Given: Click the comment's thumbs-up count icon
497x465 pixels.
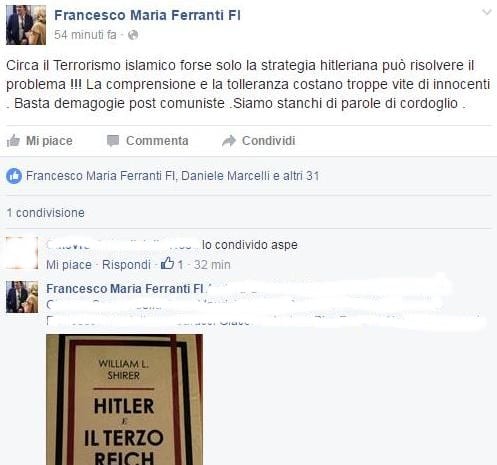Looking at the screenshot, I should pyautogui.click(x=167, y=263).
